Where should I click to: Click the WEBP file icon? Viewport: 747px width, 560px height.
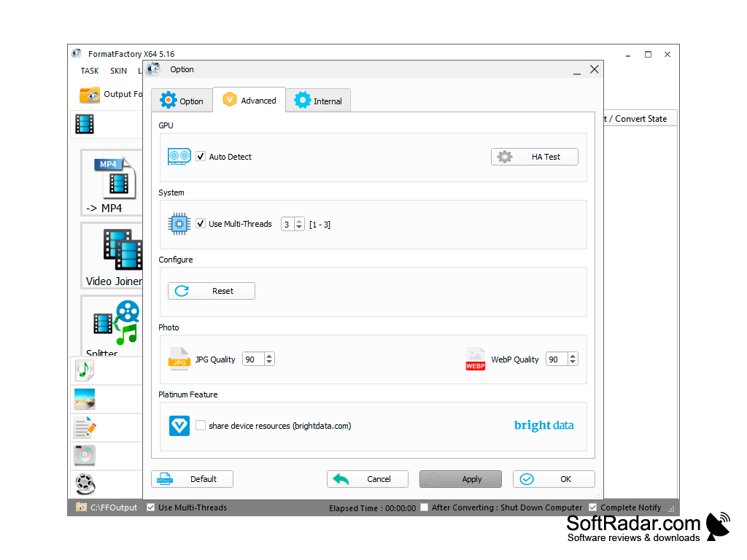click(476, 359)
